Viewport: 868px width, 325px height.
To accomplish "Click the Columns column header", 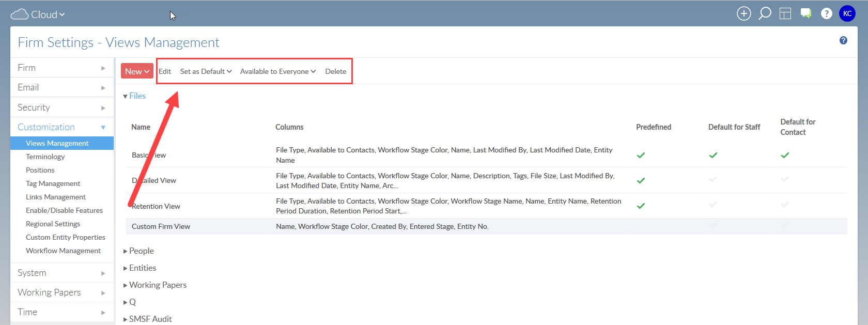I will tap(289, 127).
